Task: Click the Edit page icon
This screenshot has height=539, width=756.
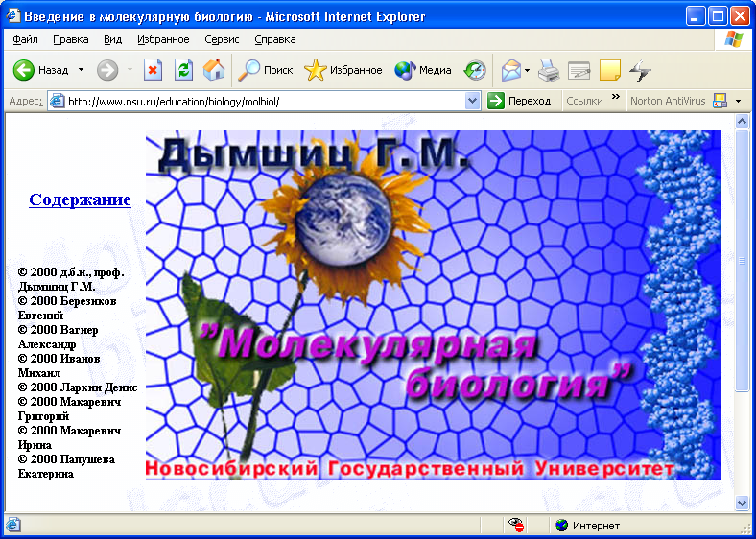Action: point(579,70)
